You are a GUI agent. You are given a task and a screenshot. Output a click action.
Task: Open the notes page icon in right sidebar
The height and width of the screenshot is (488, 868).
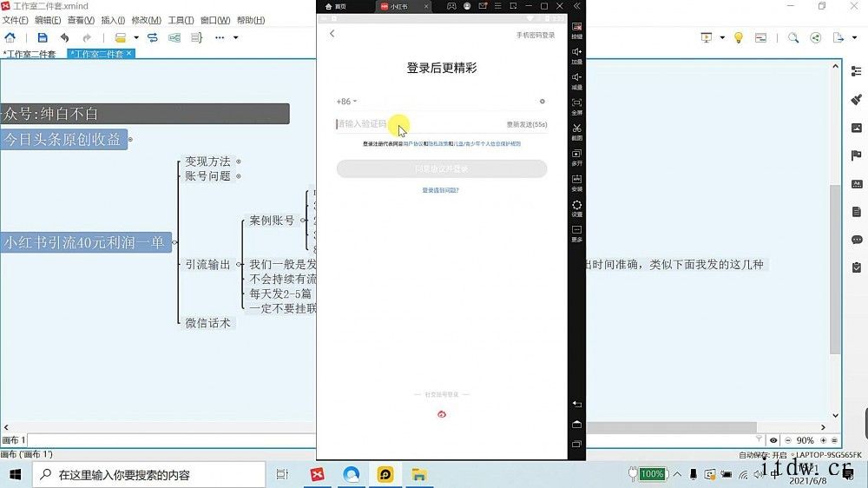[857, 212]
